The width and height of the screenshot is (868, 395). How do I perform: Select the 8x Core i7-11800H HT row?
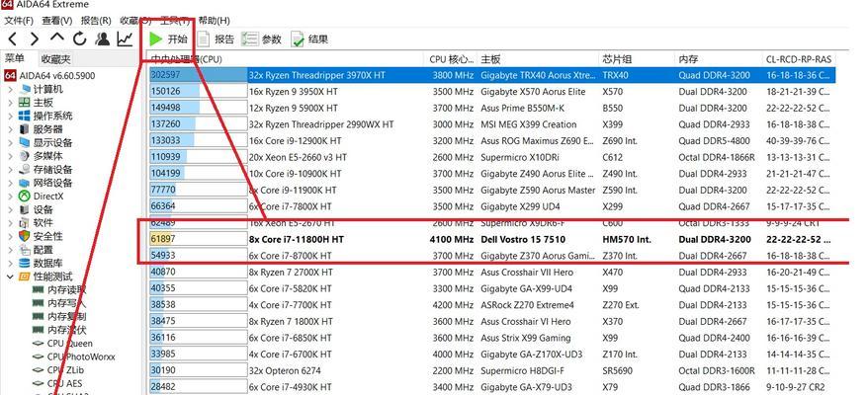(x=492, y=240)
